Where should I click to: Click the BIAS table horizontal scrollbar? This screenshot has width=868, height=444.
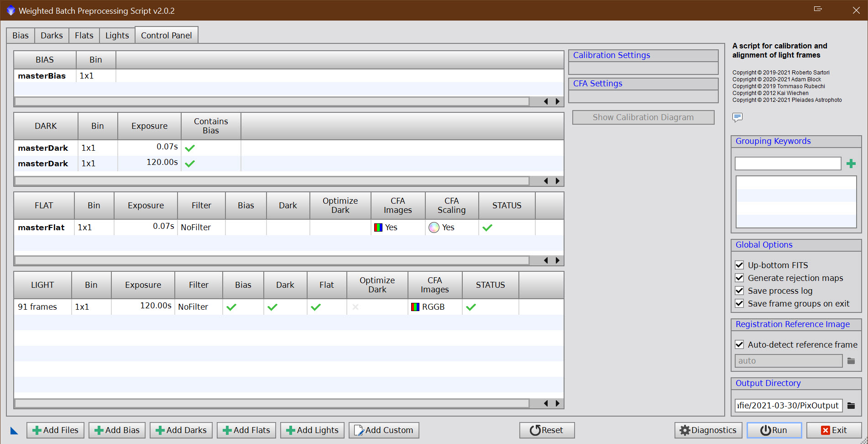pyautogui.click(x=272, y=101)
